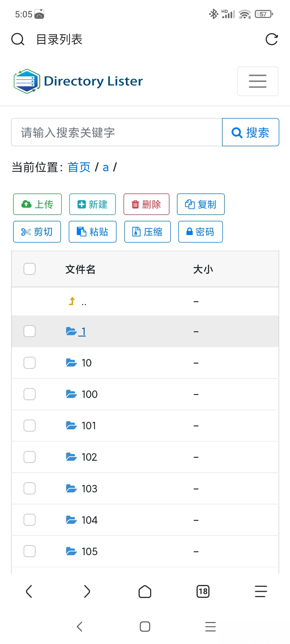Check the box for folder 10
Viewport: 290px width, 644px height.
(30, 363)
